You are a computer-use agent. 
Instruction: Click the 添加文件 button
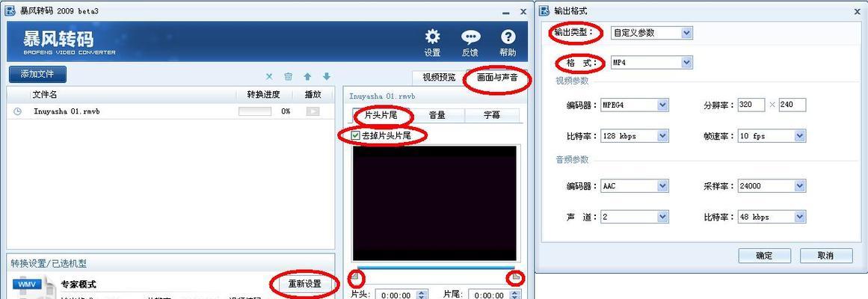[x=37, y=74]
